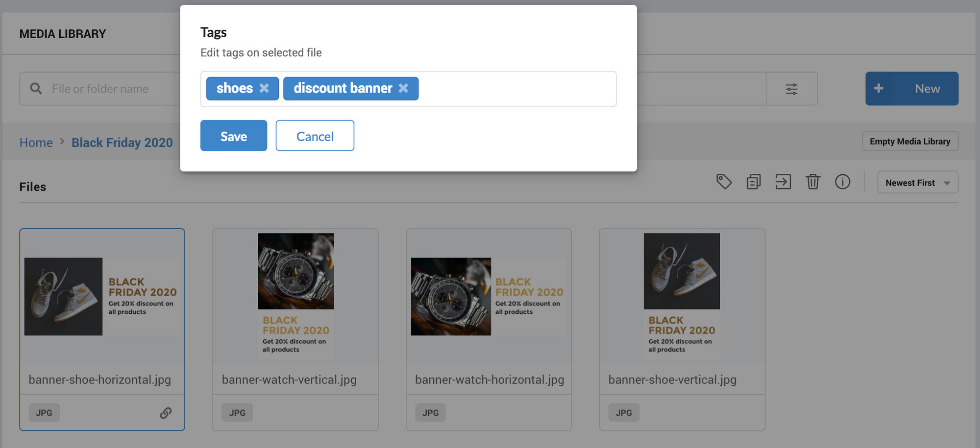980x448 pixels.
Task: Open Black Friday 2020 breadcrumb
Action: 122,142
